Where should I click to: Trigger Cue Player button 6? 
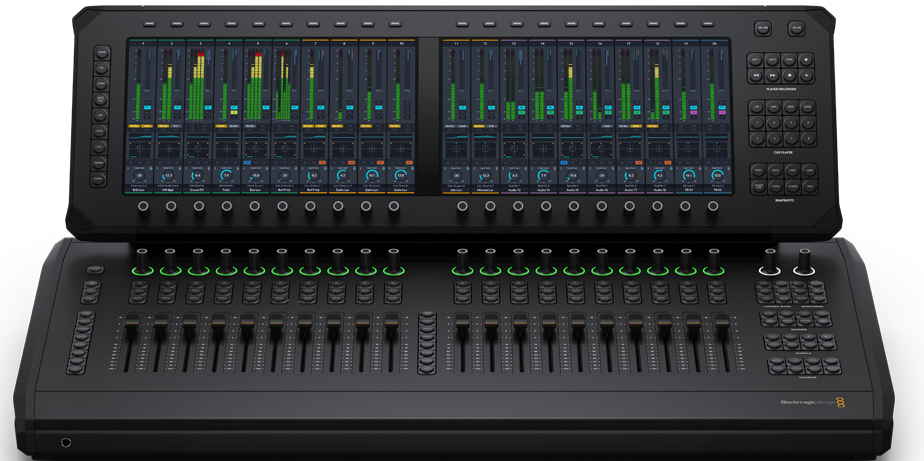[774, 139]
